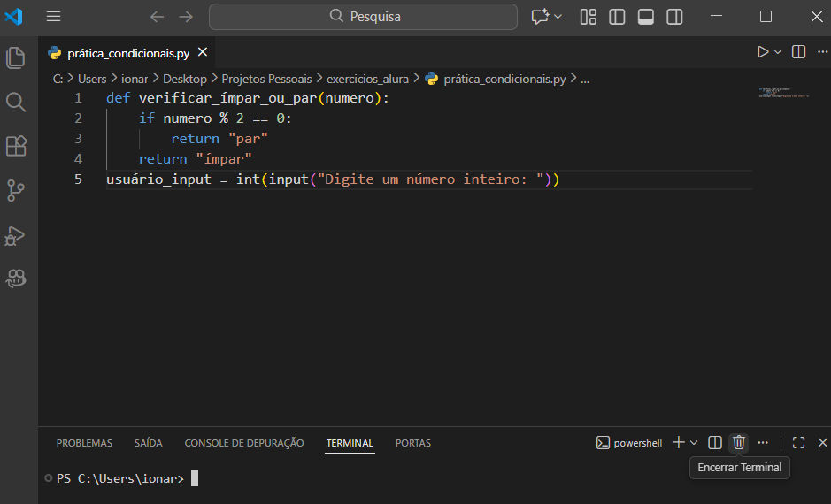Click the Pesquisa command center search box

pos(363,17)
